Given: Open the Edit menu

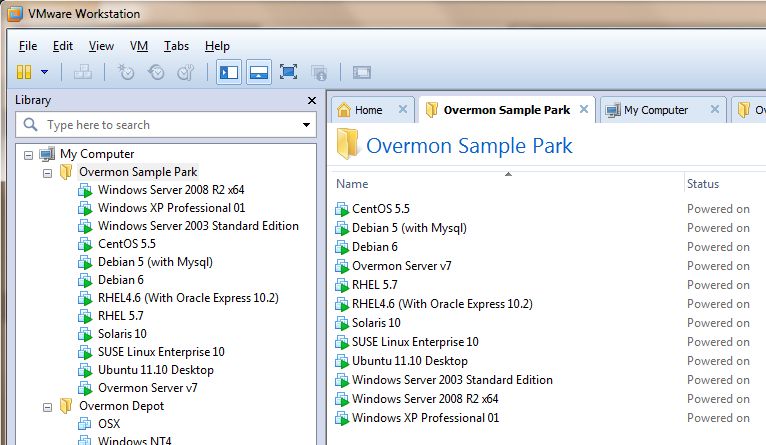Looking at the screenshot, I should click(x=63, y=46).
